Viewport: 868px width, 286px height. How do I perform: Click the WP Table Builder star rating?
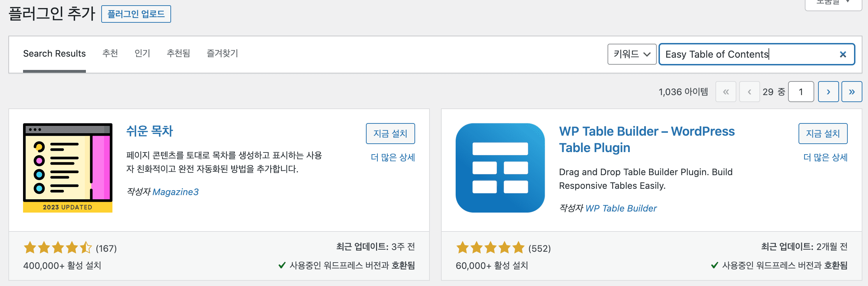pos(490,248)
